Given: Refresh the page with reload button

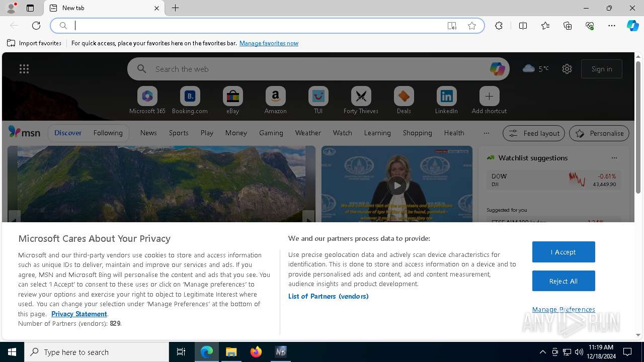Looking at the screenshot, I should point(36,26).
